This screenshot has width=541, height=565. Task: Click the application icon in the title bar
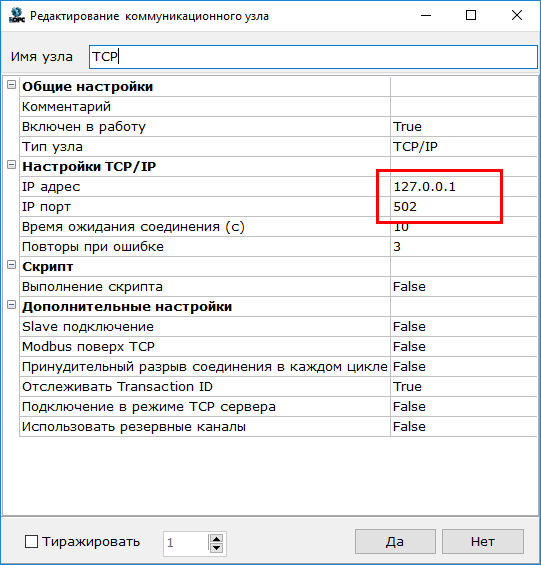point(17,15)
